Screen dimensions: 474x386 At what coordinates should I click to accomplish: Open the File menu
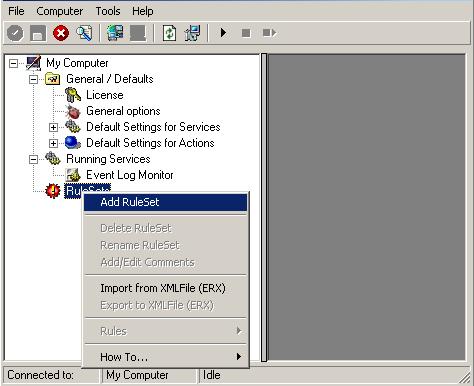coord(16,11)
